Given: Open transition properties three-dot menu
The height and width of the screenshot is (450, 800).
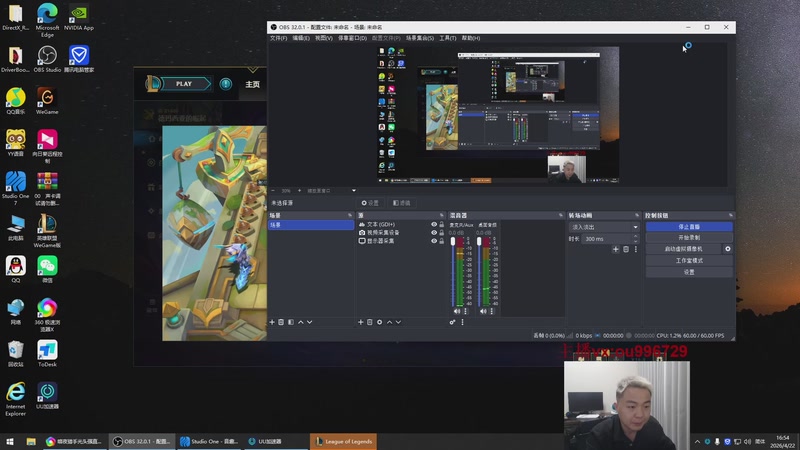Looking at the screenshot, I should (x=636, y=249).
